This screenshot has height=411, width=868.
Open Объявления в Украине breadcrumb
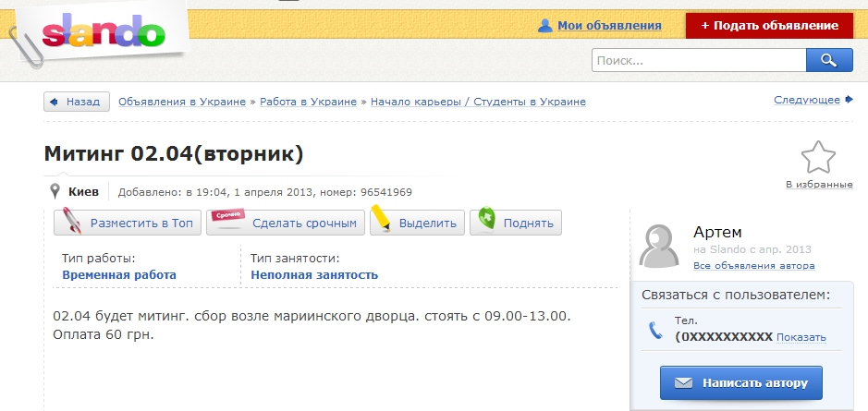pyautogui.click(x=182, y=102)
